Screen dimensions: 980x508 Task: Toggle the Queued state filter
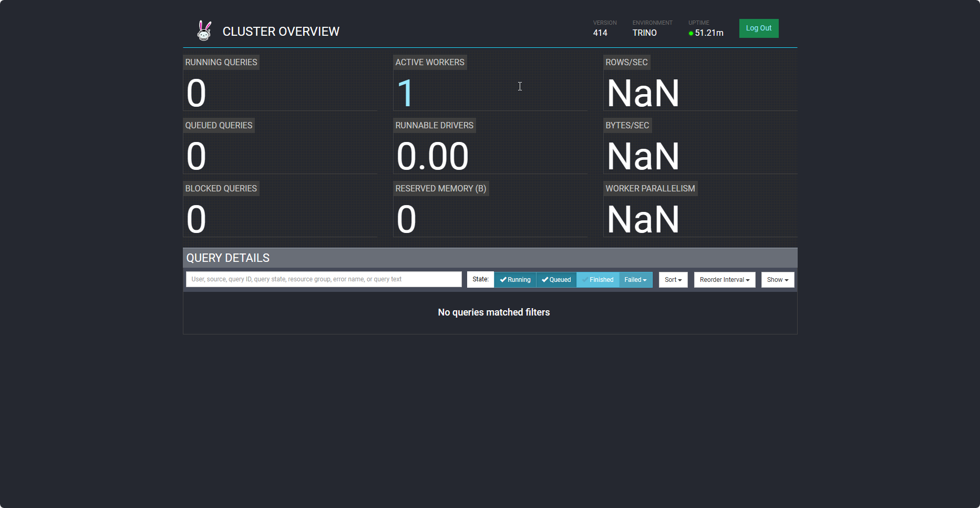(556, 280)
